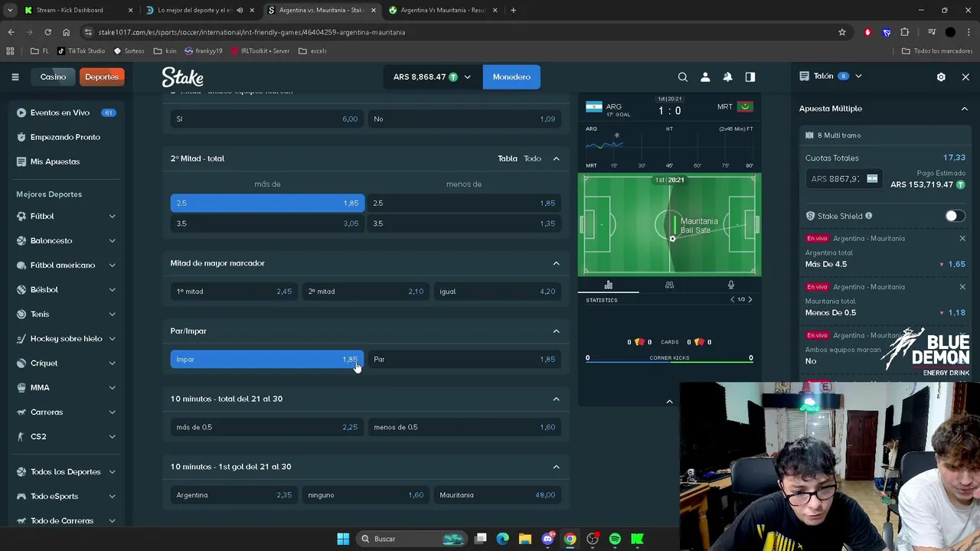Image resolution: width=980 pixels, height=551 pixels.
Task: Open Microsoft Edge from the taskbar
Action: click(503, 539)
